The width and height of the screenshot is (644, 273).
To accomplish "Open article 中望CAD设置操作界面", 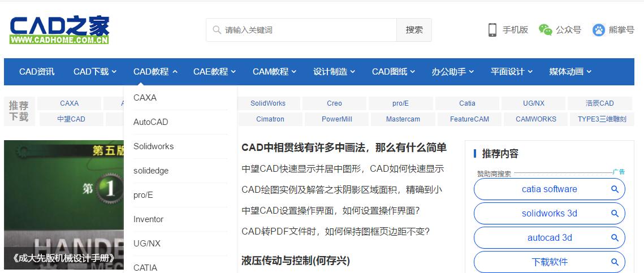I will pos(331,211).
